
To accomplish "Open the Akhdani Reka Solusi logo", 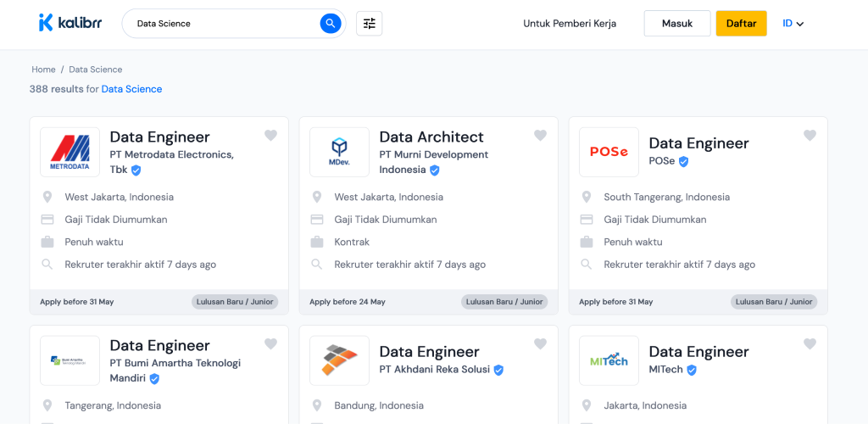I will tap(339, 360).
